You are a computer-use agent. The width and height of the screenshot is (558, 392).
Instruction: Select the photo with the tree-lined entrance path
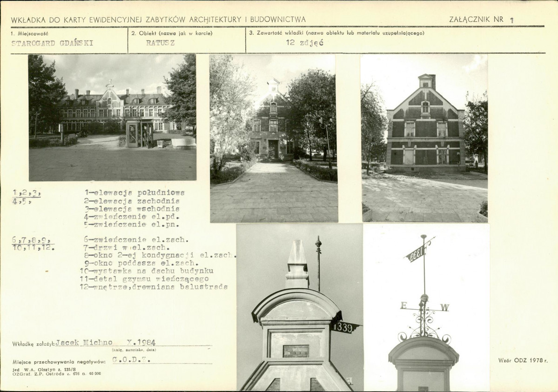coord(273,138)
